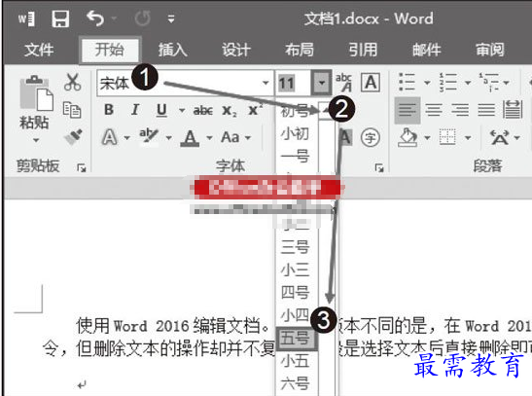Open Text Effects dropdown arrow
The image size is (532, 396).
(126, 138)
